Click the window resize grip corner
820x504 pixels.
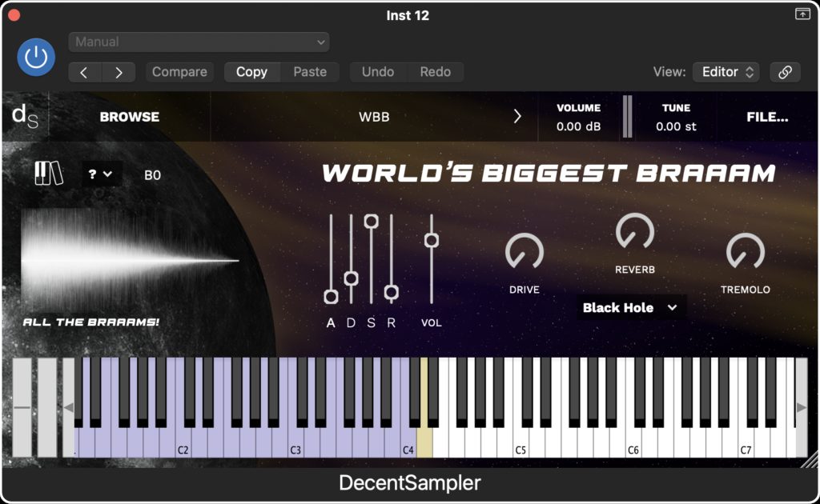(810, 460)
